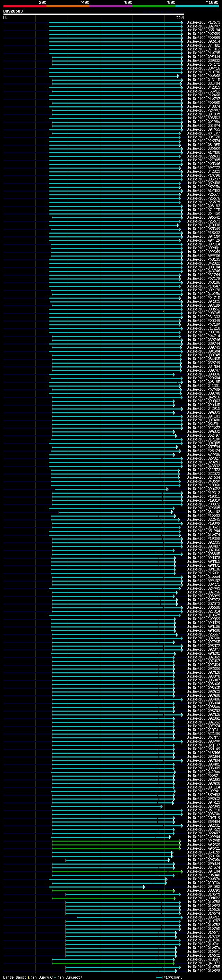222x980 pixels.
Task: Select hit label UniRef100_P07180
Action: coord(203,324)
